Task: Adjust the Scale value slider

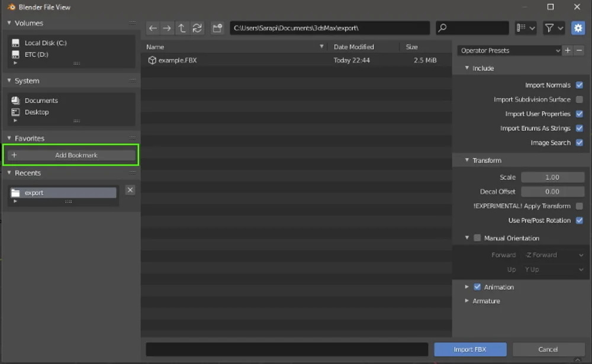Action: coord(552,176)
